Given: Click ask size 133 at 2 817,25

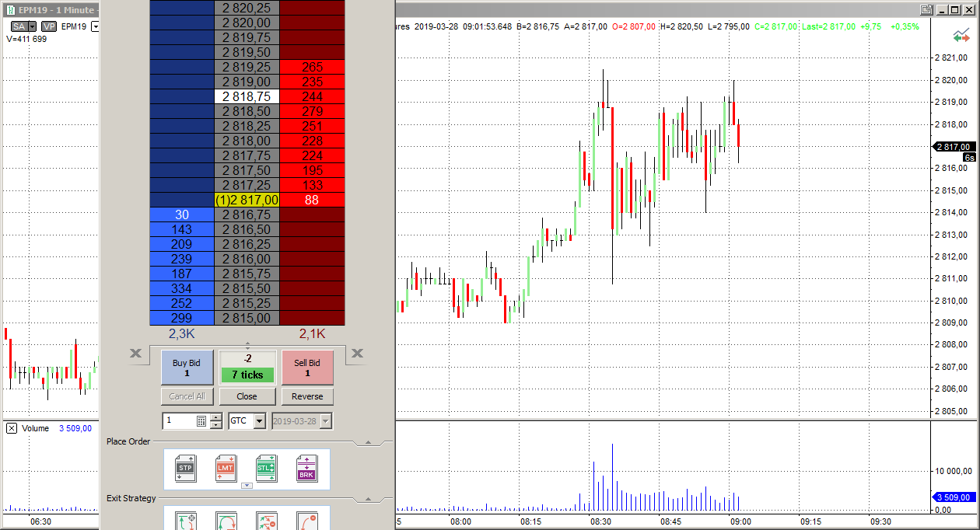Looking at the screenshot, I should tap(312, 185).
